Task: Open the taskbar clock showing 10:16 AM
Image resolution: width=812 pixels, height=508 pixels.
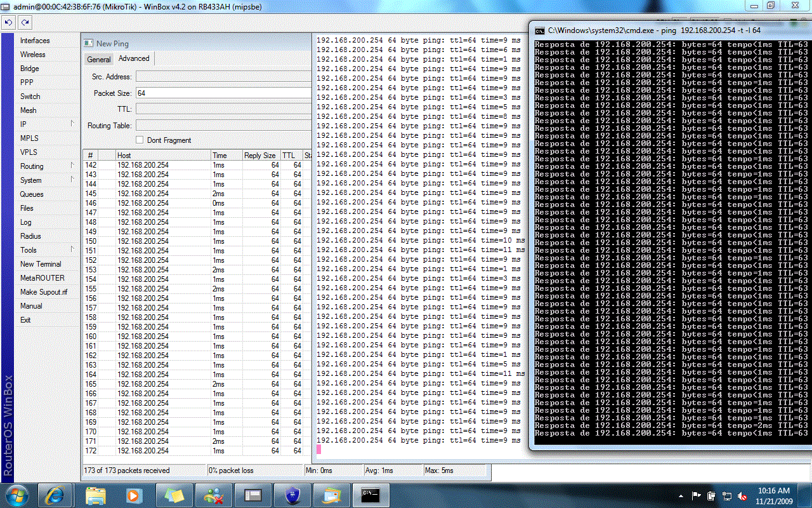Action: coord(774,495)
